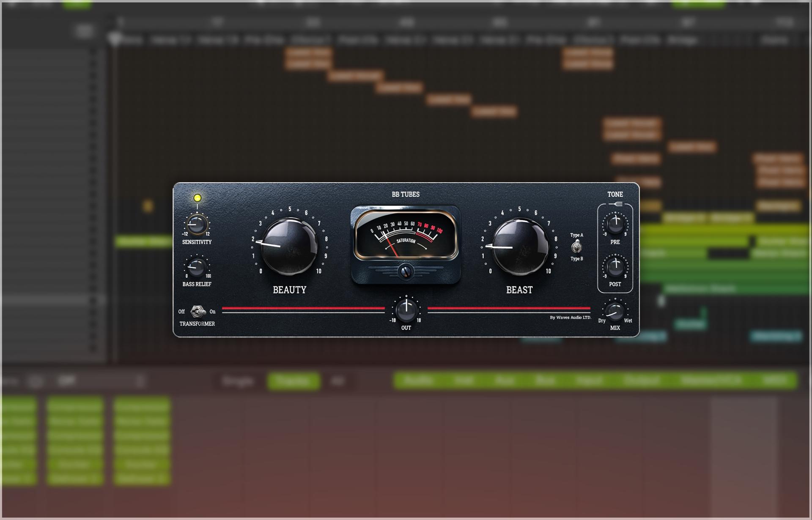Click the TRANSFORMER label
The image size is (812, 520).
pyautogui.click(x=197, y=324)
